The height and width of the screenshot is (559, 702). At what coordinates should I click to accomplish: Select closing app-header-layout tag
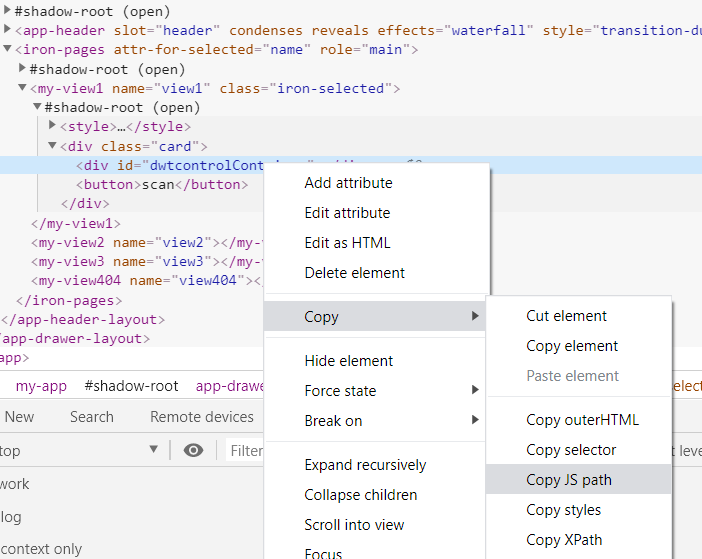83,320
